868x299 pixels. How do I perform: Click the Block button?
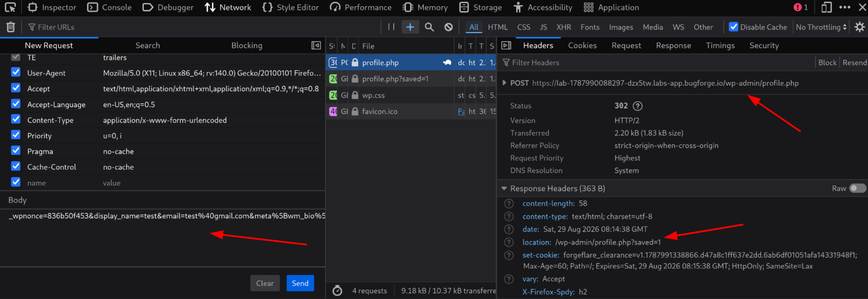(827, 63)
